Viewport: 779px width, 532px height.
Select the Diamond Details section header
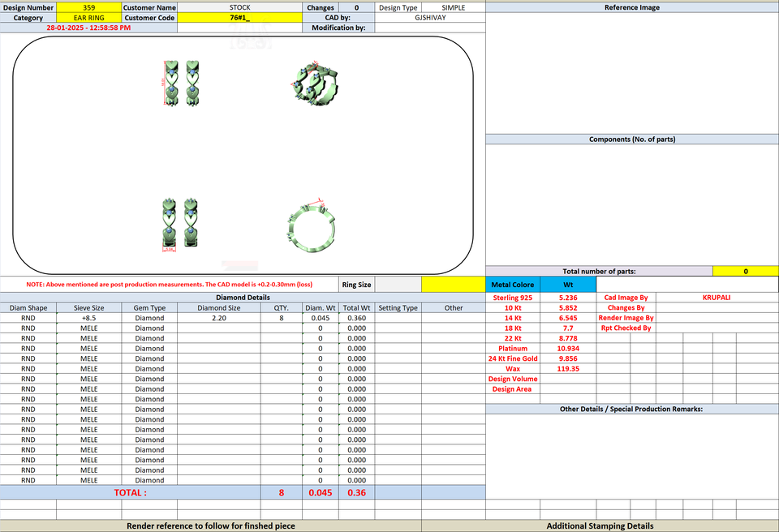(243, 297)
